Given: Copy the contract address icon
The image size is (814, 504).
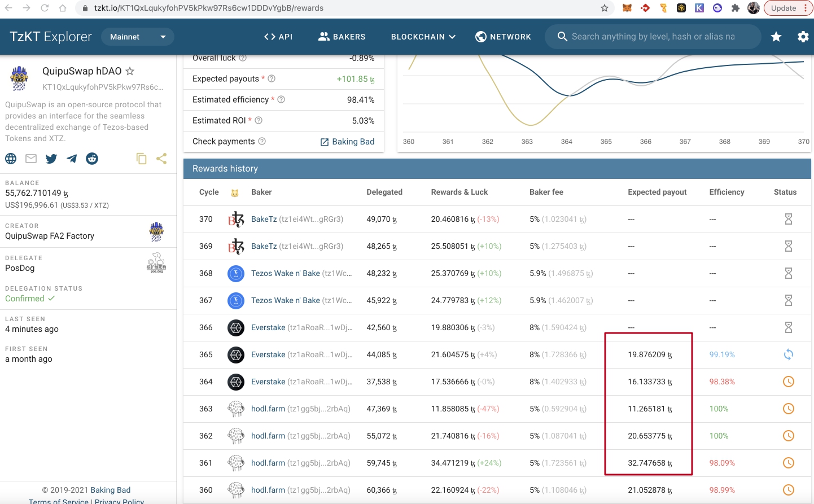Looking at the screenshot, I should tap(142, 159).
